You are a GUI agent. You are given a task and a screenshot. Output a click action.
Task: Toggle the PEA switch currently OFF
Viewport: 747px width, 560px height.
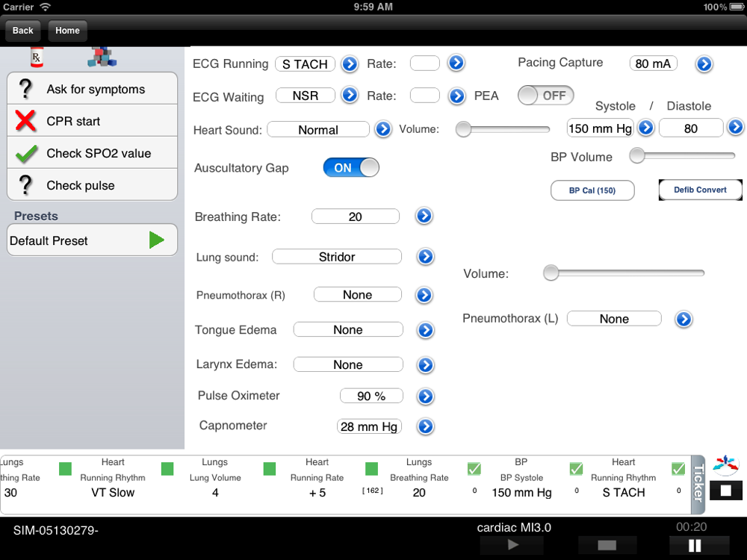tap(546, 96)
